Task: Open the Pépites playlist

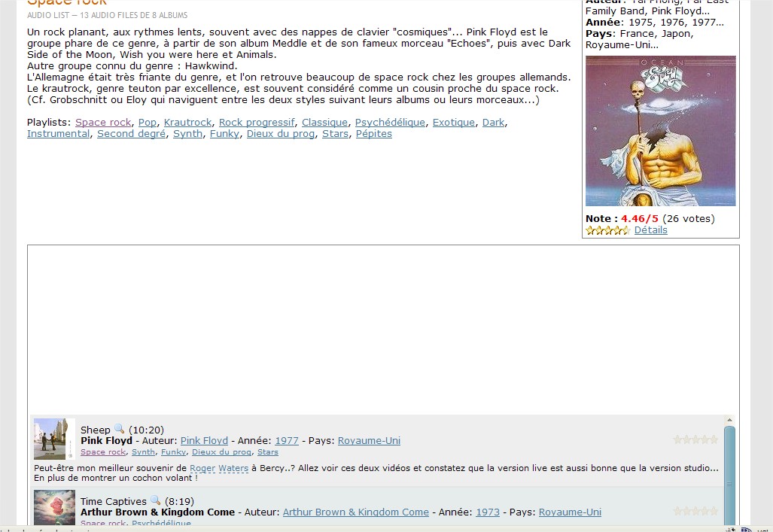Action: [x=373, y=134]
